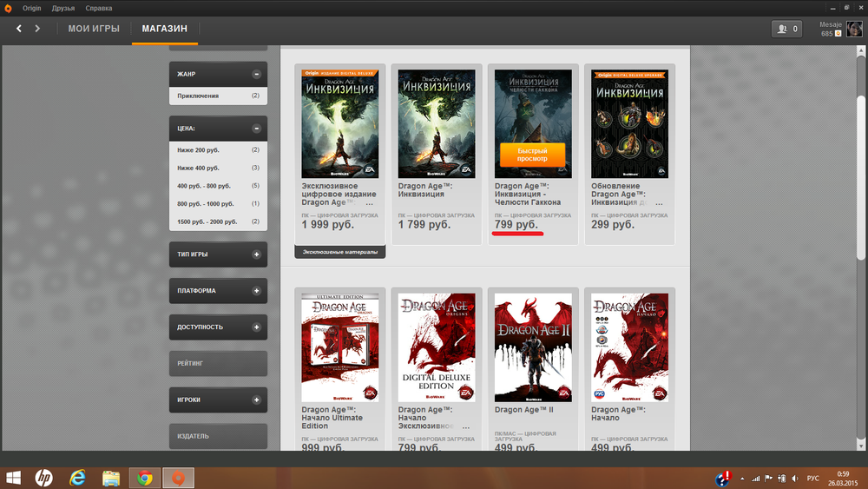This screenshot has height=489, width=868.
Task: Collapse the ЦЕНА filter section
Action: coord(256,129)
